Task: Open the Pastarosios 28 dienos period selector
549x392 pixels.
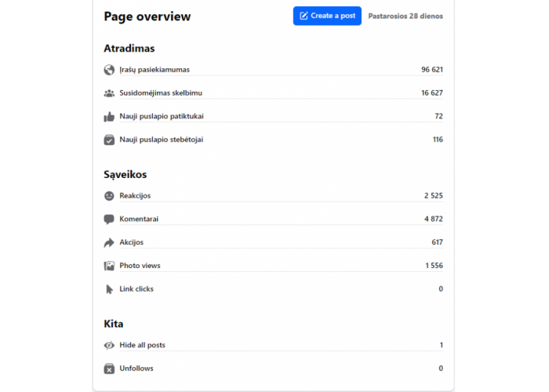Action: click(405, 16)
